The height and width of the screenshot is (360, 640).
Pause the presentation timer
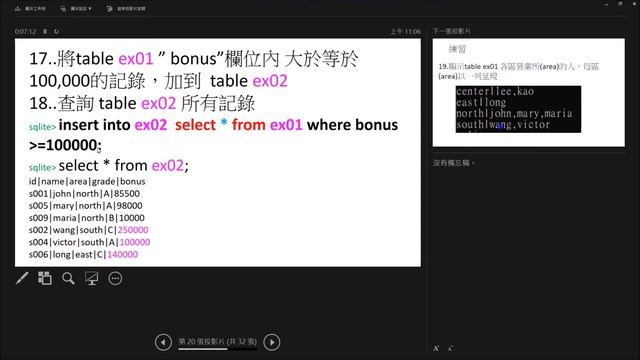point(45,31)
